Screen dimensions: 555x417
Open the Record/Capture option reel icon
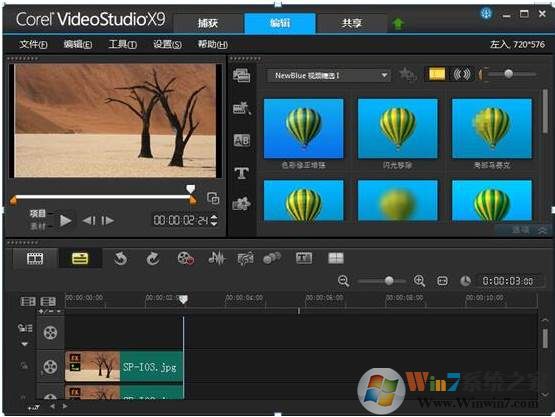[185, 258]
